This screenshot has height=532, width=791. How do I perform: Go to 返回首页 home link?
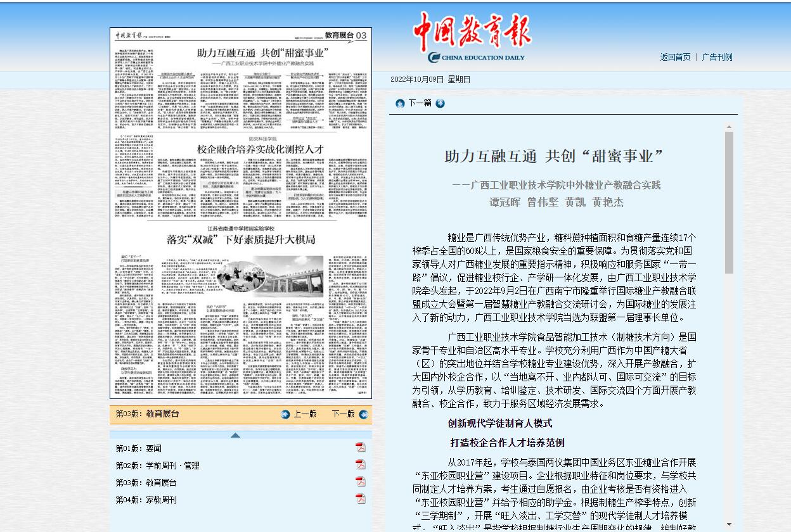click(x=675, y=57)
